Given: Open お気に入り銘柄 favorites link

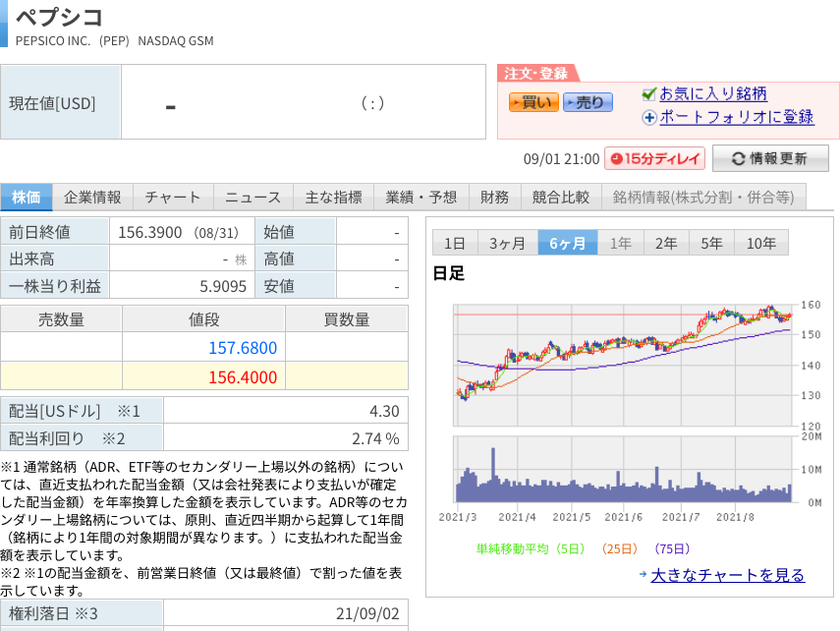Looking at the screenshot, I should 713,93.
